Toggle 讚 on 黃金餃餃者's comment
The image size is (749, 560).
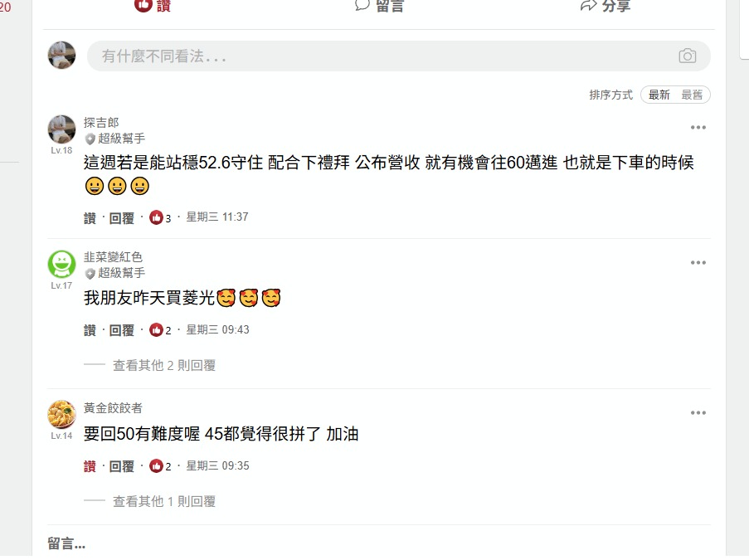click(90, 466)
